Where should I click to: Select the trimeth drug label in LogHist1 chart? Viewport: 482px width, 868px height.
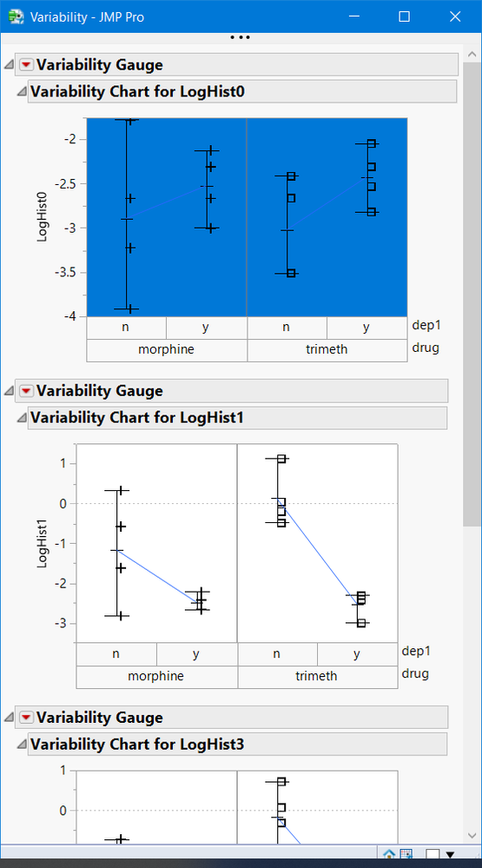(x=318, y=677)
